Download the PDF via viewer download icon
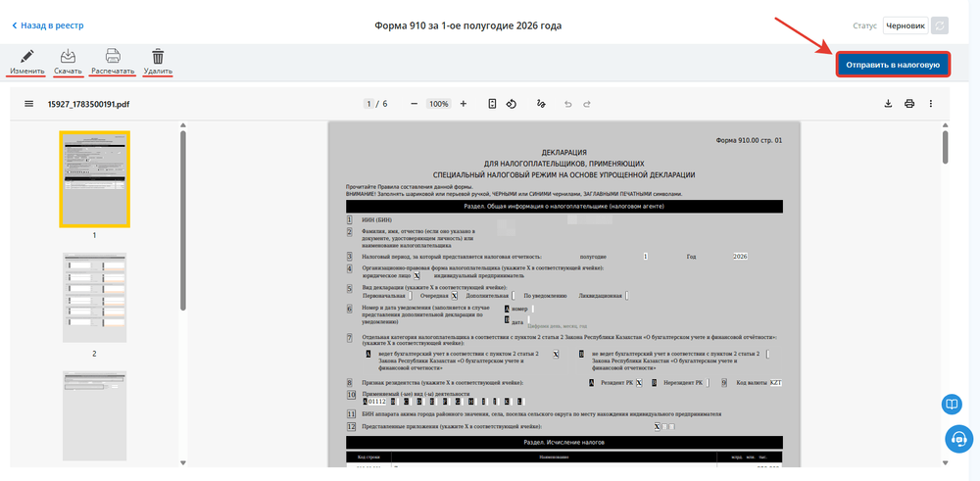 [888, 104]
